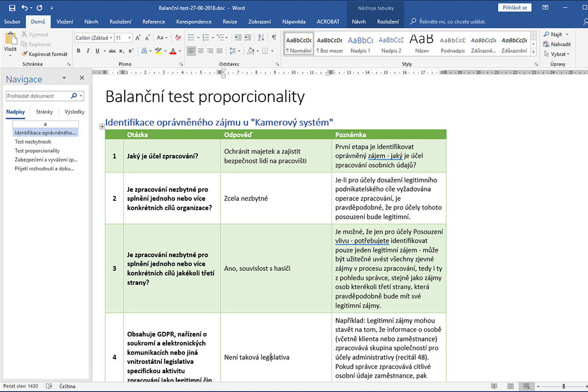Center align the paragraph
The width and height of the screenshot is (588, 392).
click(x=200, y=51)
